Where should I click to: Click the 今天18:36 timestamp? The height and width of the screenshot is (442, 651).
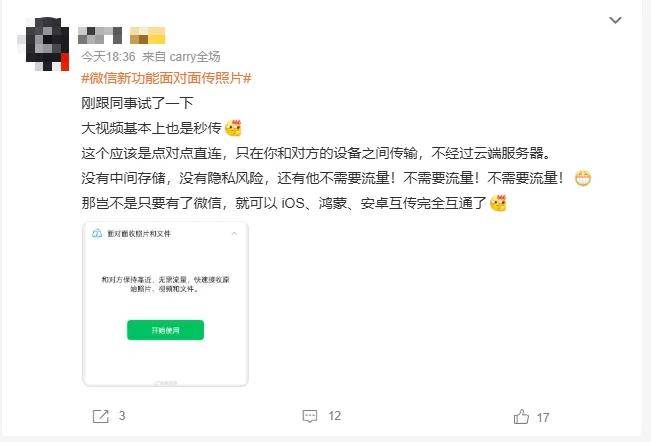pyautogui.click(x=108, y=56)
